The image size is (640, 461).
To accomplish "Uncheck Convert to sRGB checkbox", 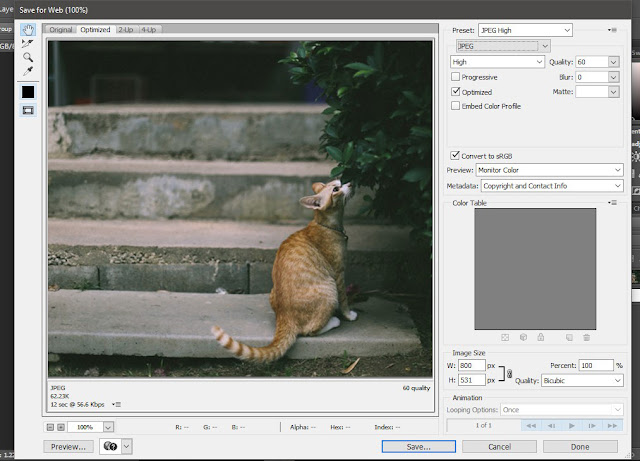I will tap(455, 156).
